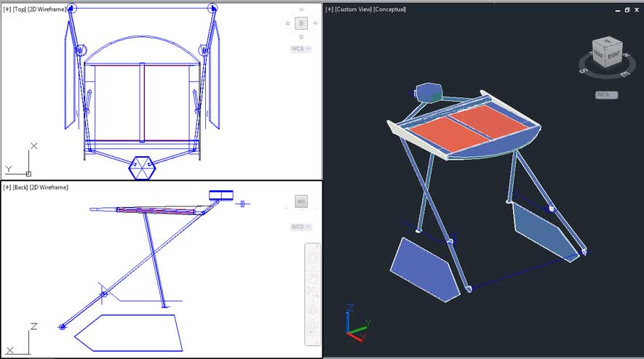Click the full navigation wheel icon on nav bar
Screen dimensions: 644x359
pyautogui.click(x=313, y=258)
